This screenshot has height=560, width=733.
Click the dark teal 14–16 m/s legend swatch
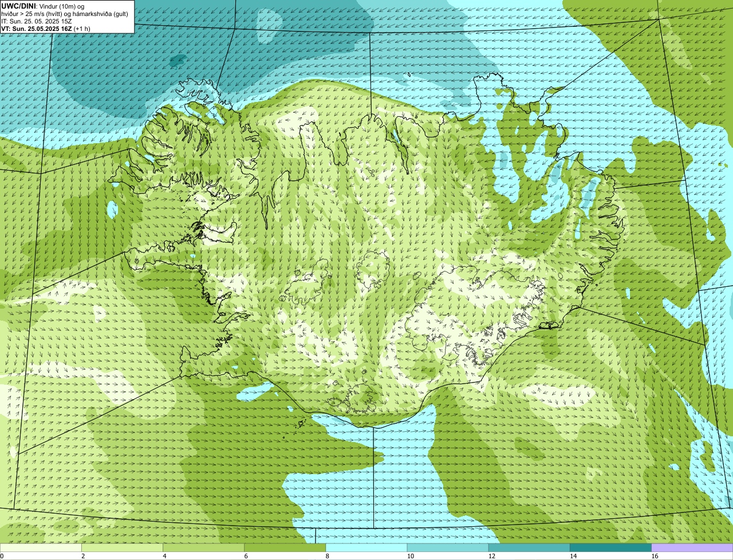[x=611, y=548]
